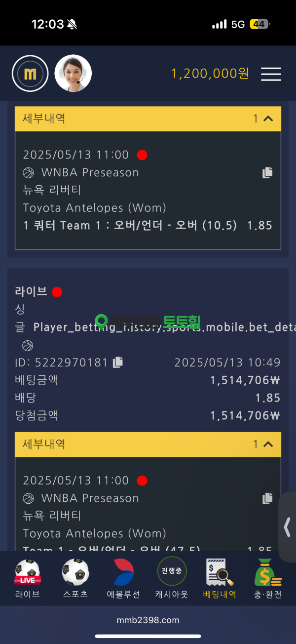Viewport: 296px width, 644px height.
Task: Tap the 1,200,000원 balance
Action: (x=210, y=74)
